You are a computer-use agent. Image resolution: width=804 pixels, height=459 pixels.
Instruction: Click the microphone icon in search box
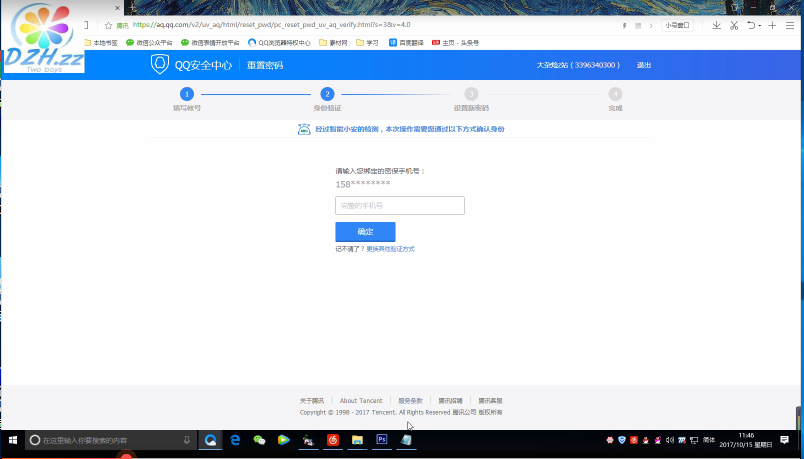coord(187,440)
